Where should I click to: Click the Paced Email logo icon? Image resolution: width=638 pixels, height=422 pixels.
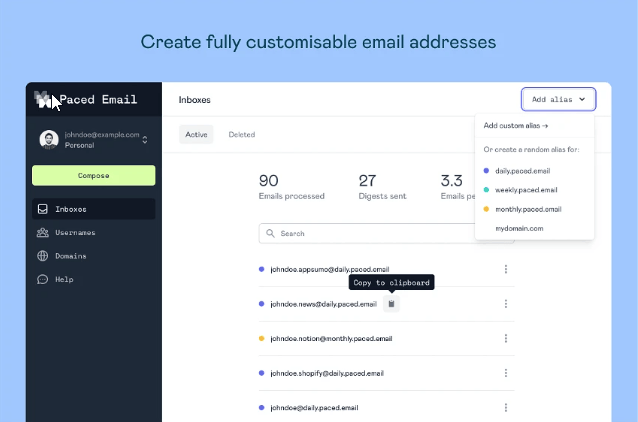[43, 99]
